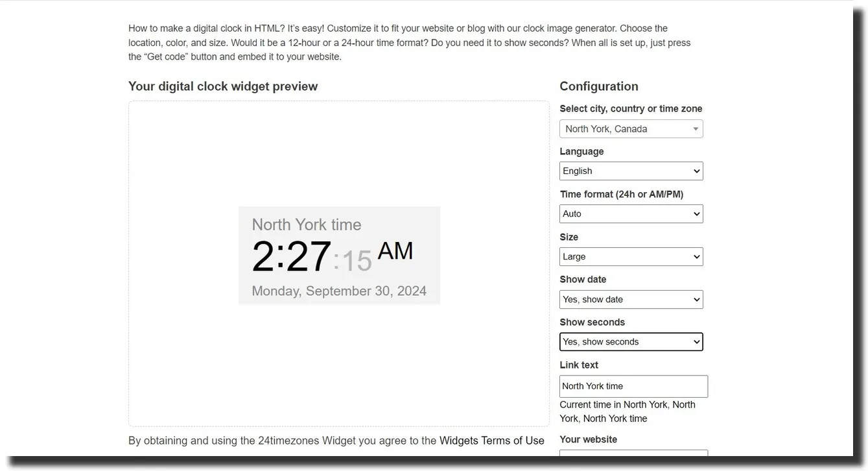Image resolution: width=868 pixels, height=471 pixels.
Task: Click the arrow on the time zone selector
Action: point(694,128)
